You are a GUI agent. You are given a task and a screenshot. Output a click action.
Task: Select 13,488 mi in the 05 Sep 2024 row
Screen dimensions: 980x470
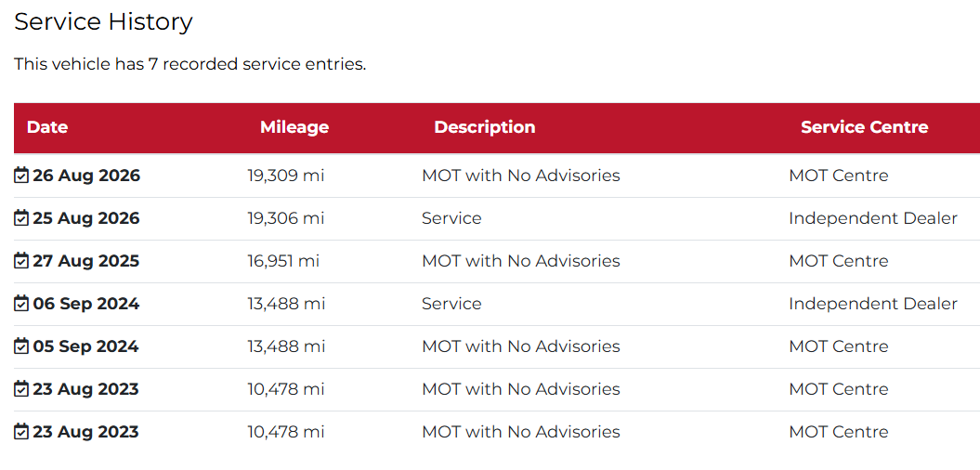[286, 346]
